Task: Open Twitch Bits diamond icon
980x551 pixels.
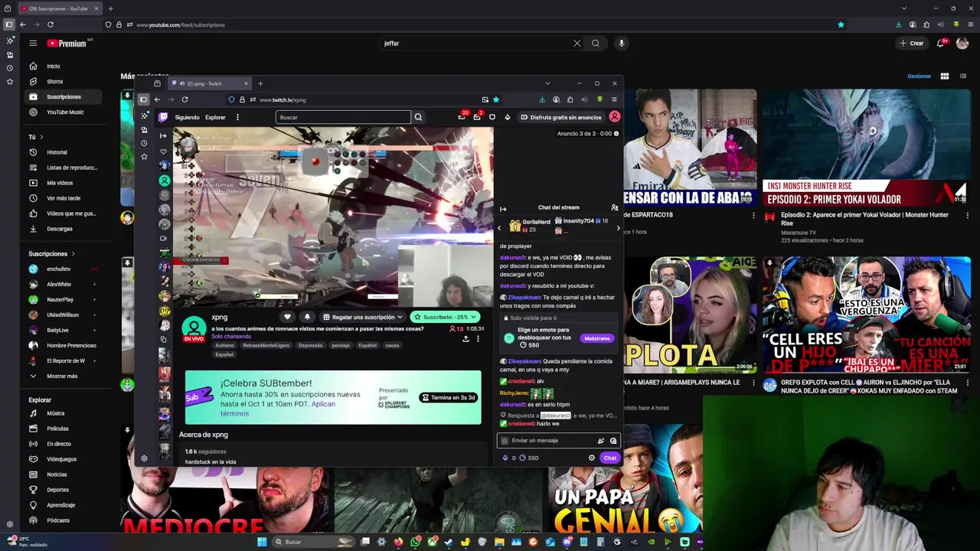Action: [507, 117]
